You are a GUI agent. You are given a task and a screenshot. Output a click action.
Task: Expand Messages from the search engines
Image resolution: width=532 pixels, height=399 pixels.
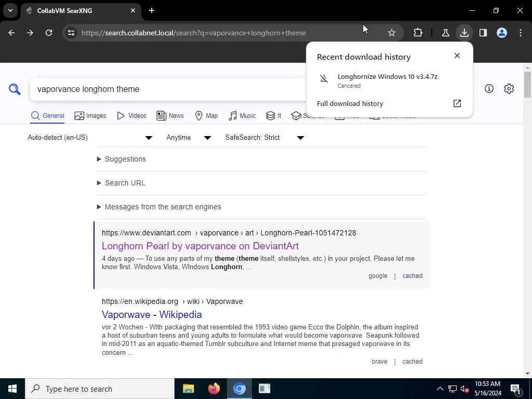159,207
